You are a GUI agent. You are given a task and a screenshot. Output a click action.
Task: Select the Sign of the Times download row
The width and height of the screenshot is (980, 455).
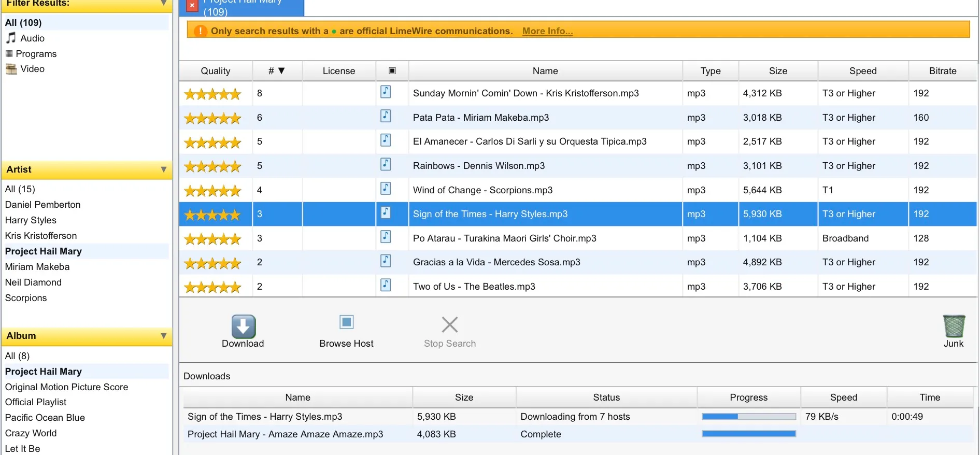(x=578, y=417)
